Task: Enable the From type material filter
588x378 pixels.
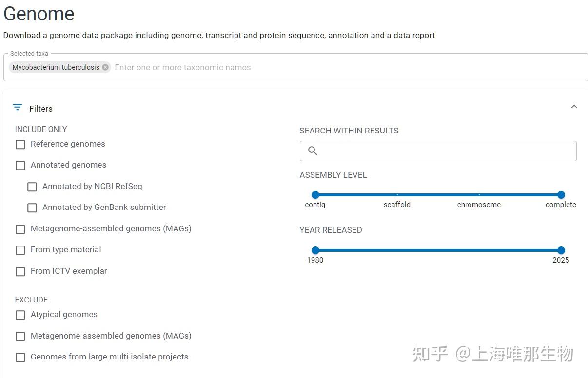Action: point(20,250)
